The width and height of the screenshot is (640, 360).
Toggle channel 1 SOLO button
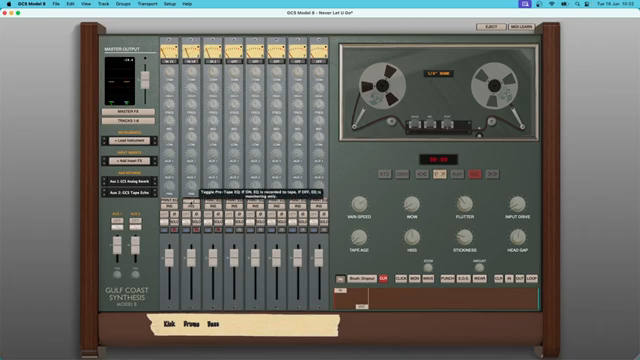pos(174,222)
